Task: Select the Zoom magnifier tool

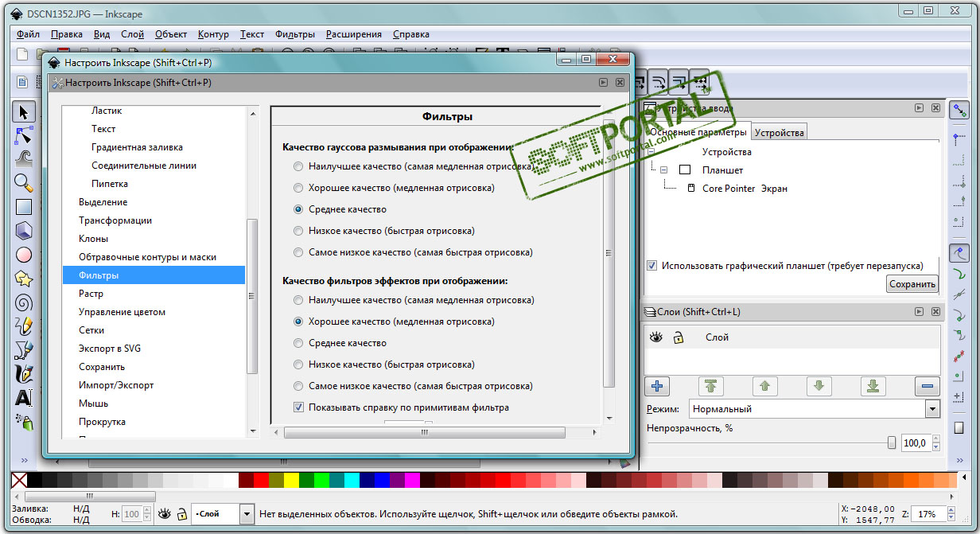Action: pos(24,182)
